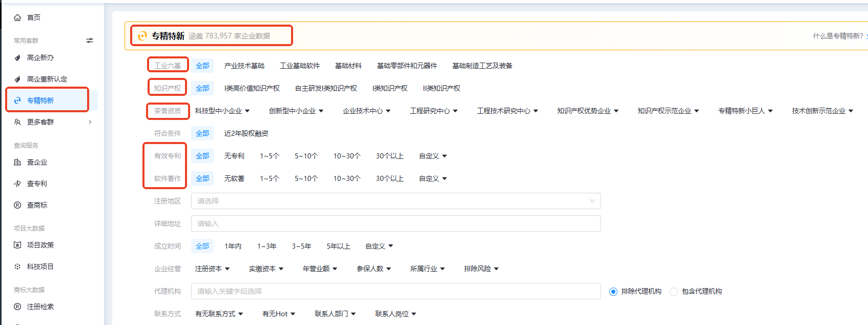Click the settings toggle icon beside 常用套餐
Screen dimensions: 868x325
coord(90,40)
